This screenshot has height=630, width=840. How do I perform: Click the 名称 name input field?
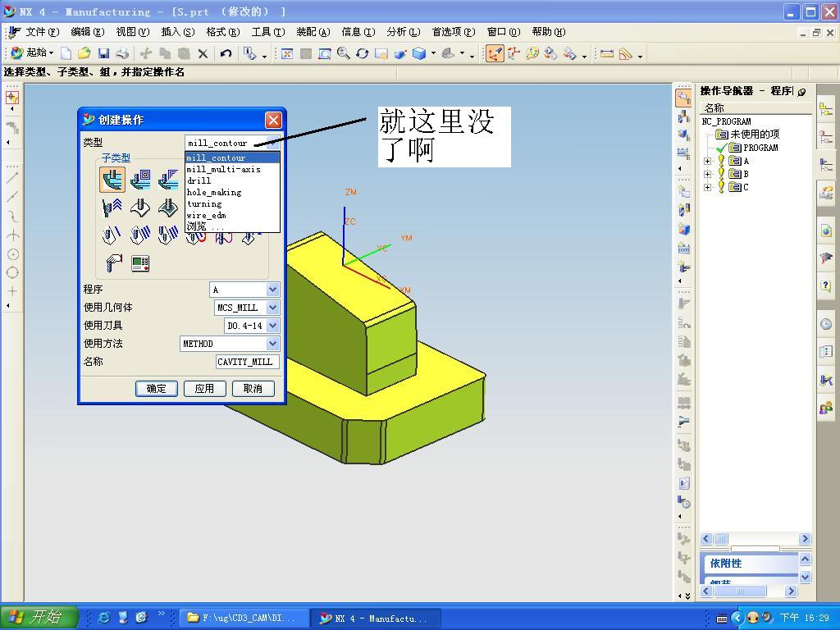[x=247, y=362]
